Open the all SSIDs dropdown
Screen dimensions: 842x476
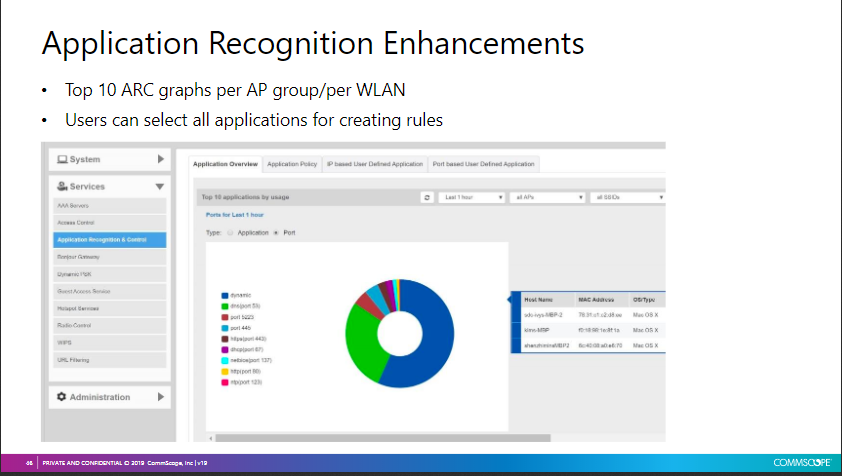click(627, 198)
